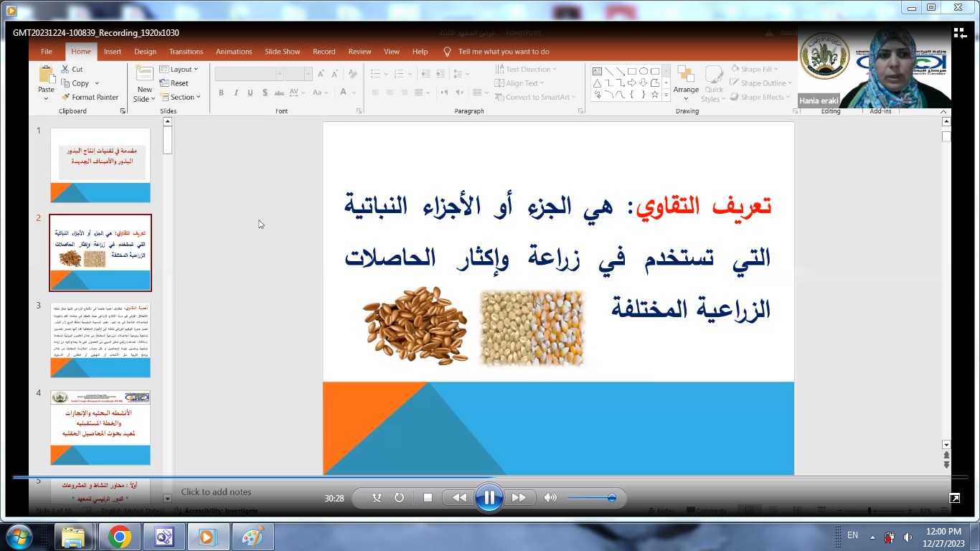980x551 pixels.
Task: Open the font name combo box
Action: (249, 74)
